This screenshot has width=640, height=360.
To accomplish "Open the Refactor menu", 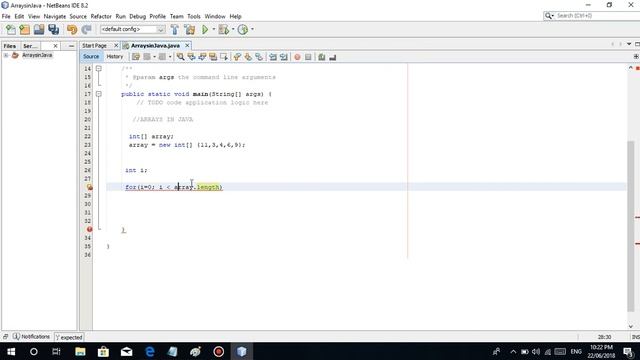I will coord(101,16).
